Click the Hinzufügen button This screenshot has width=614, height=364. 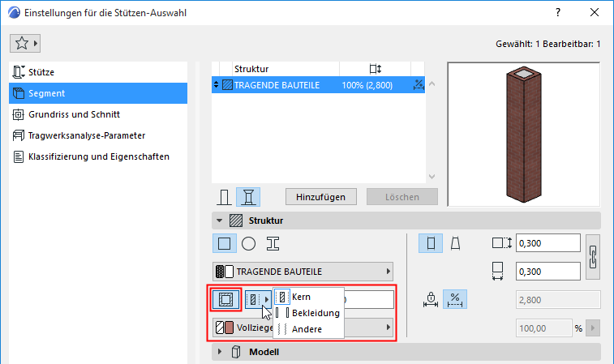pos(321,197)
